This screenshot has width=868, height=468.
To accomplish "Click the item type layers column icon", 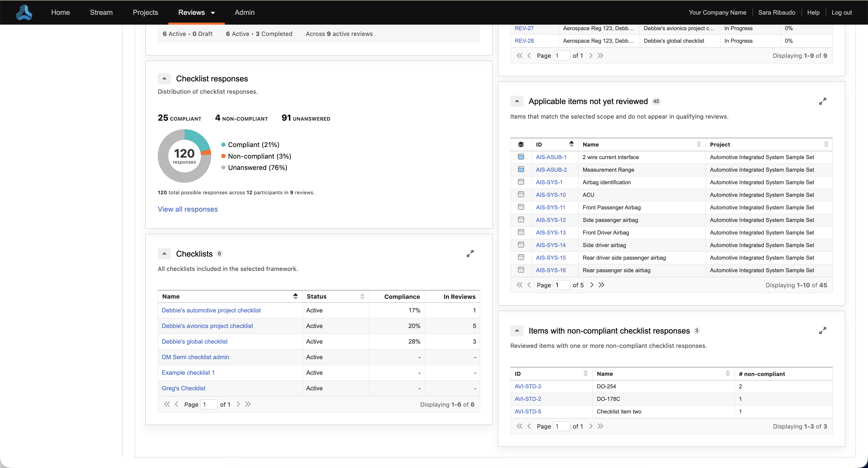I will [x=521, y=144].
